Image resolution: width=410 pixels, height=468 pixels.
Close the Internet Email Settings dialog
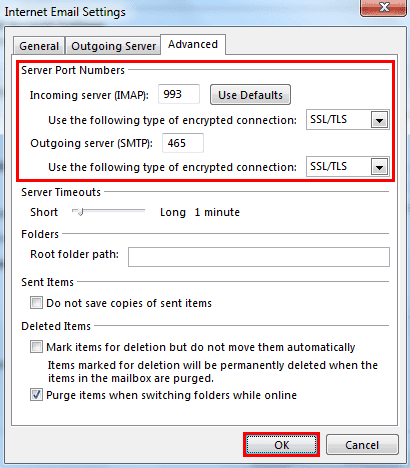[x=383, y=7]
